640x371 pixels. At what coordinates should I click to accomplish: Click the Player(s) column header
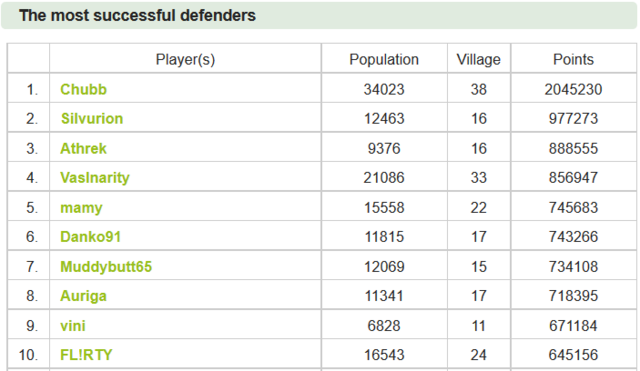185,60
